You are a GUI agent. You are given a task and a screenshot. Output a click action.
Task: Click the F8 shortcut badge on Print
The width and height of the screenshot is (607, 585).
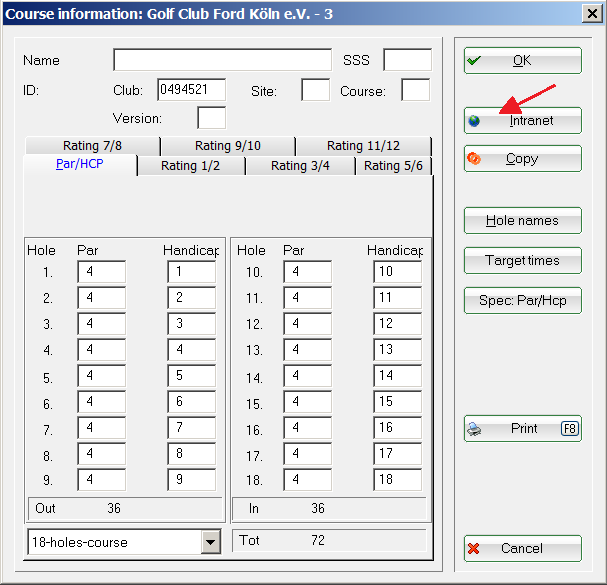pyautogui.click(x=569, y=429)
